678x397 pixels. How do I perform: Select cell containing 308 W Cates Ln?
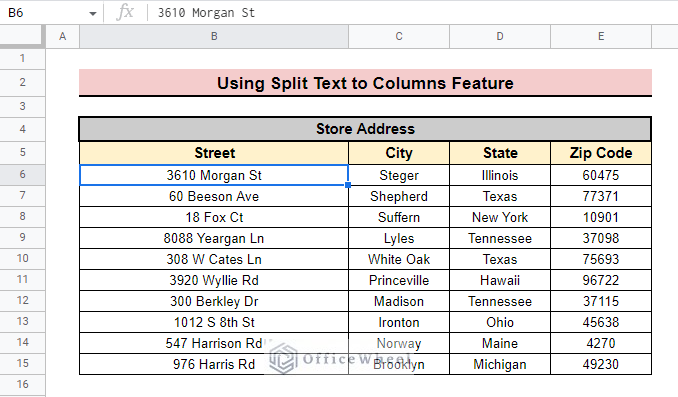(214, 259)
